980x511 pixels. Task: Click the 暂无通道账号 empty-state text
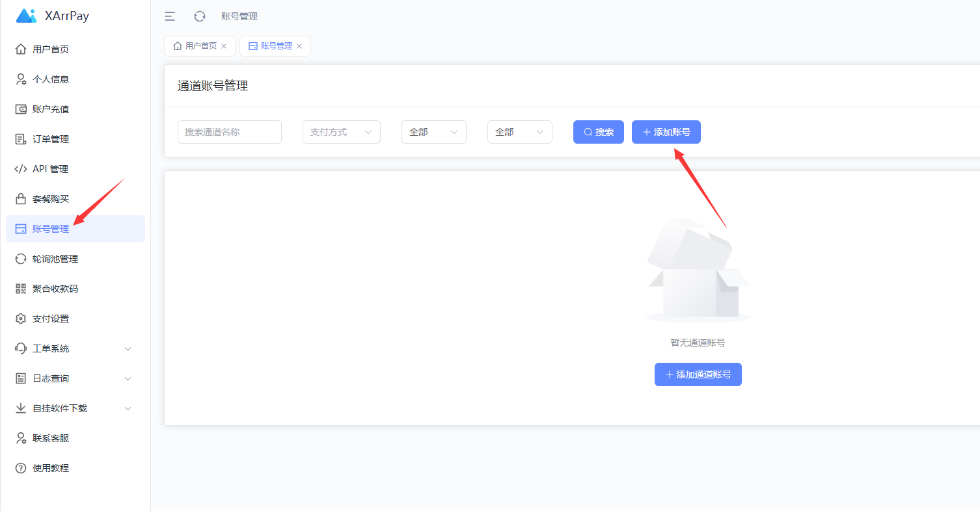[x=698, y=343]
